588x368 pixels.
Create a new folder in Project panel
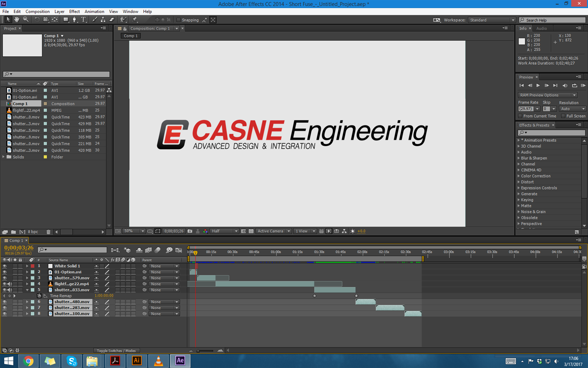click(x=13, y=232)
